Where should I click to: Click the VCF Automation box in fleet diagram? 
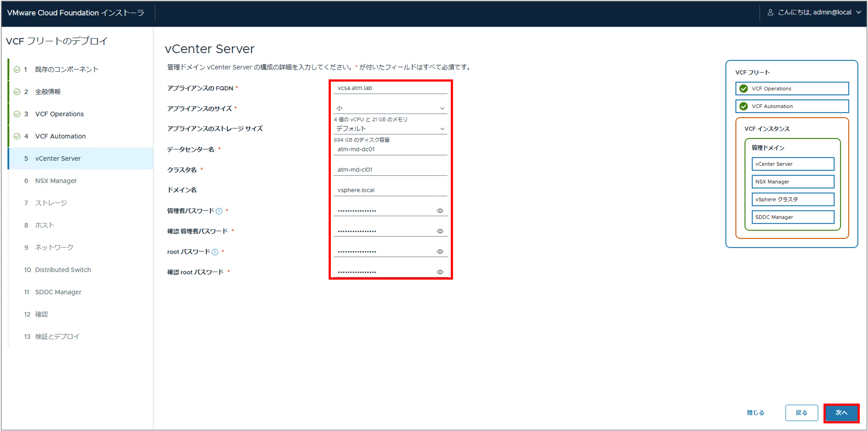point(792,107)
